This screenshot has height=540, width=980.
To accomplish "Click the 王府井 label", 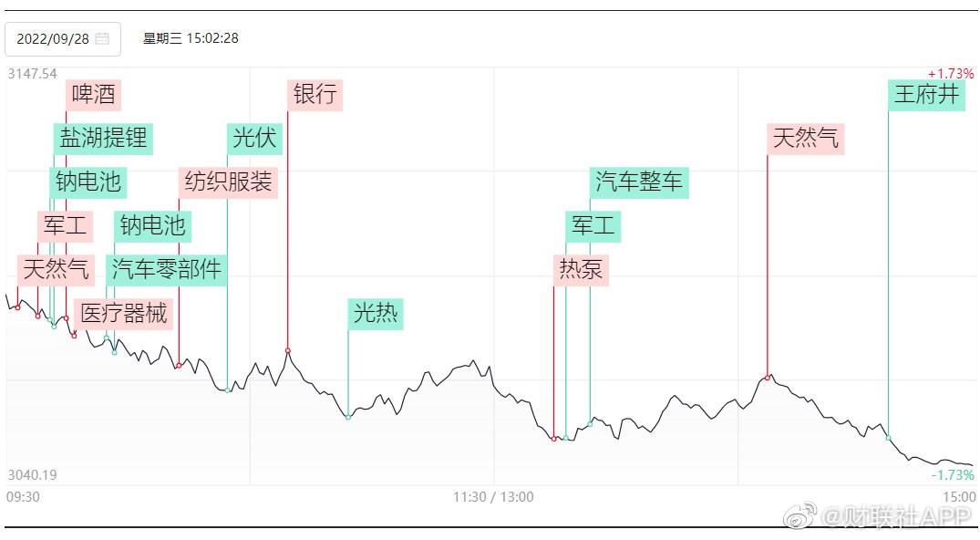I will pyautogui.click(x=927, y=95).
